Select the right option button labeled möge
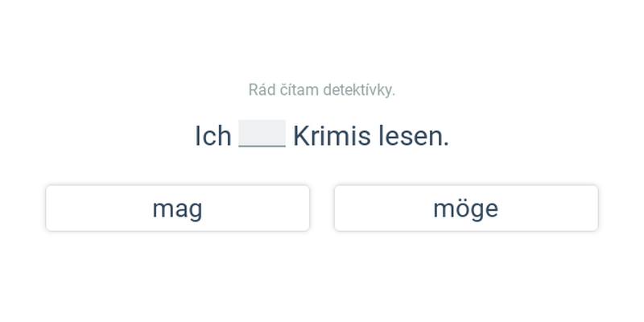The height and width of the screenshot is (322, 644). pyautogui.click(x=466, y=208)
